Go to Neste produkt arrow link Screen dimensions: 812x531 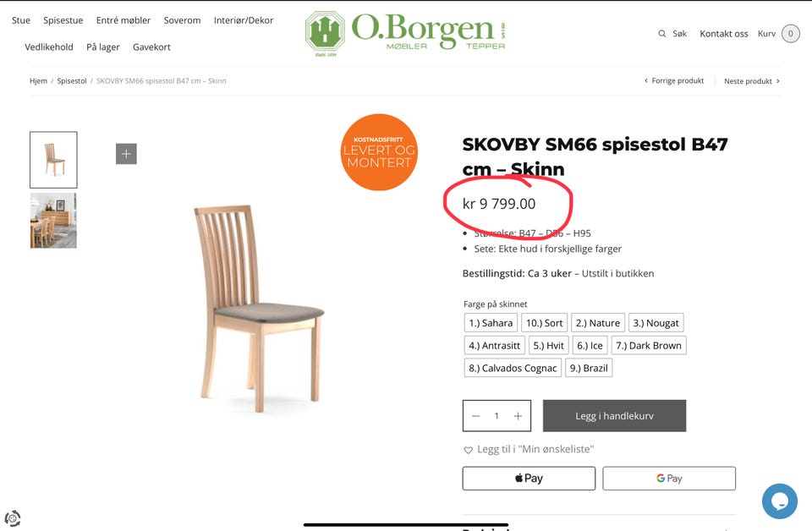[x=752, y=81]
